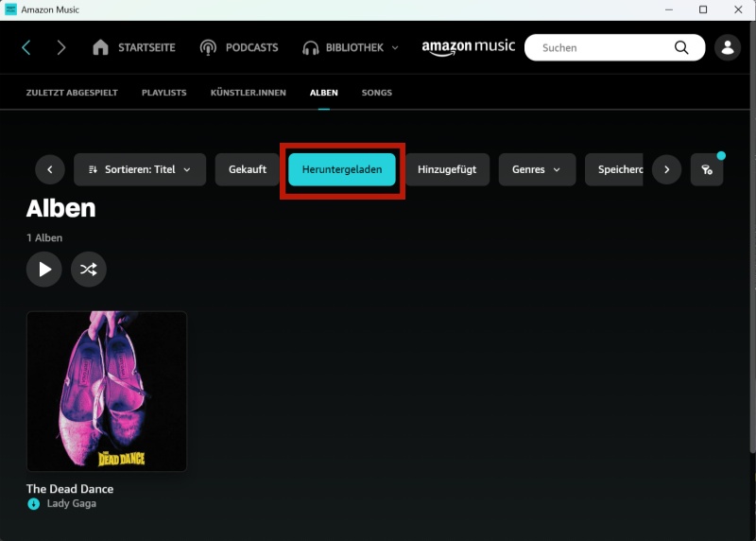Click the magnifying glass search icon

coord(681,47)
